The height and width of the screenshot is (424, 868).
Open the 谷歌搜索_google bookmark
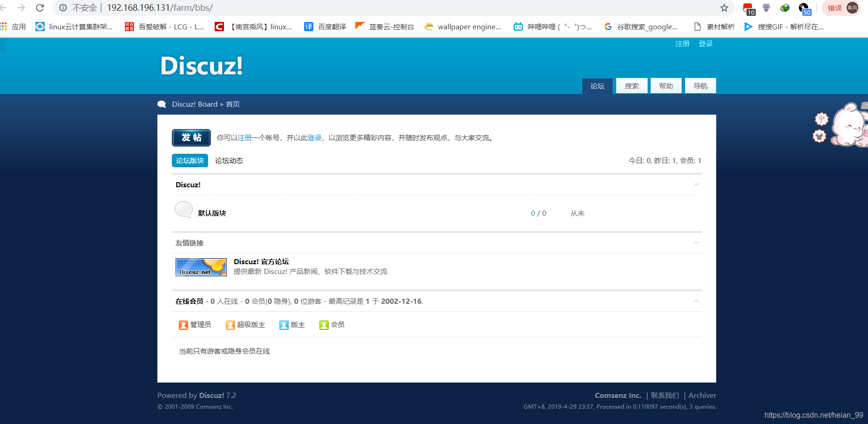[x=641, y=27]
